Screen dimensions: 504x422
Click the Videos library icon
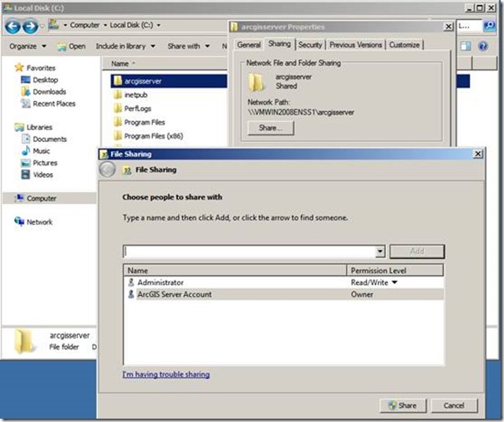(25, 175)
